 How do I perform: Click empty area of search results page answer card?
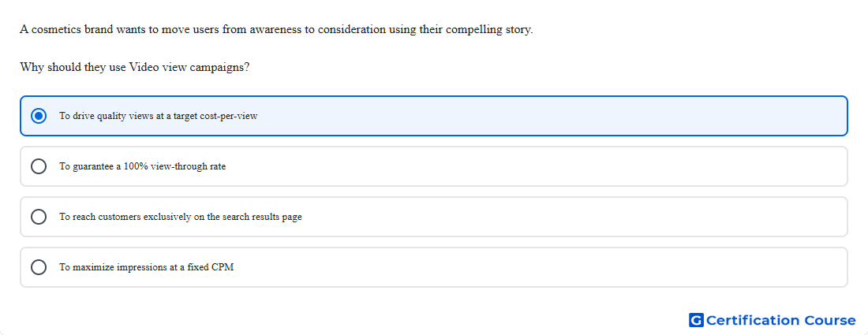click(554, 217)
